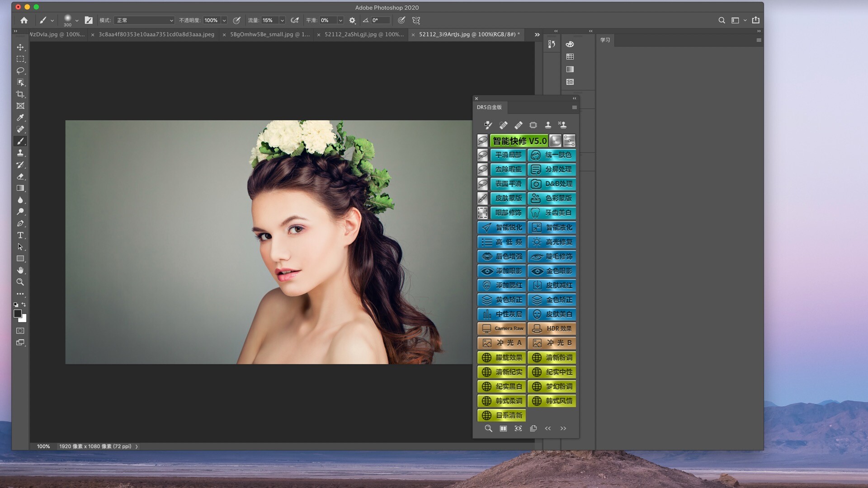Viewport: 868px width, 488px height.
Task: Switch to 5BgOmhw5Be_small.jpg tab
Action: 270,34
